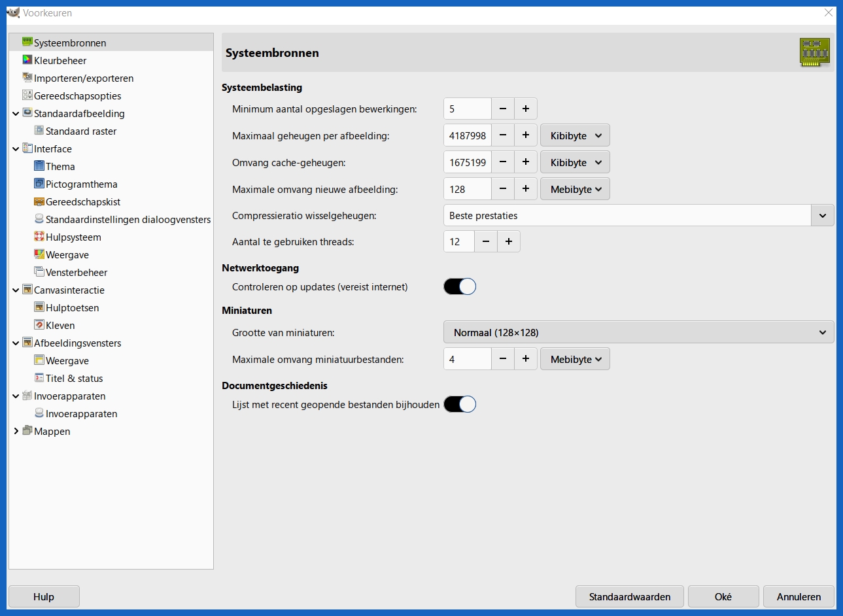
Task: Click the Standaardafbeelding icon
Action: click(x=27, y=112)
